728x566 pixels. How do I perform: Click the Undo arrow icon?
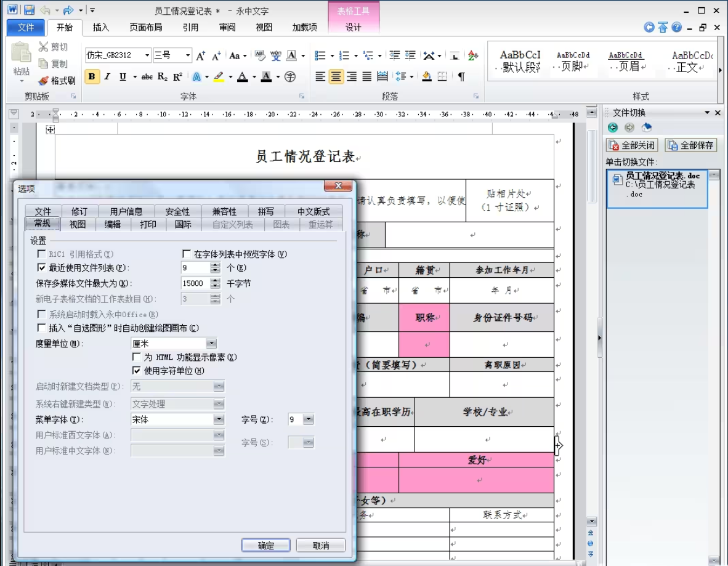click(x=45, y=10)
